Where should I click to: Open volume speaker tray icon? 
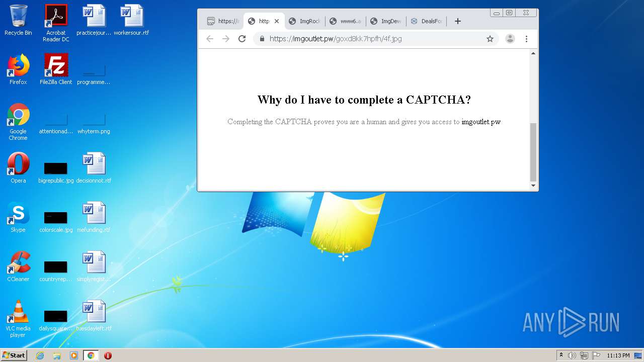572,355
